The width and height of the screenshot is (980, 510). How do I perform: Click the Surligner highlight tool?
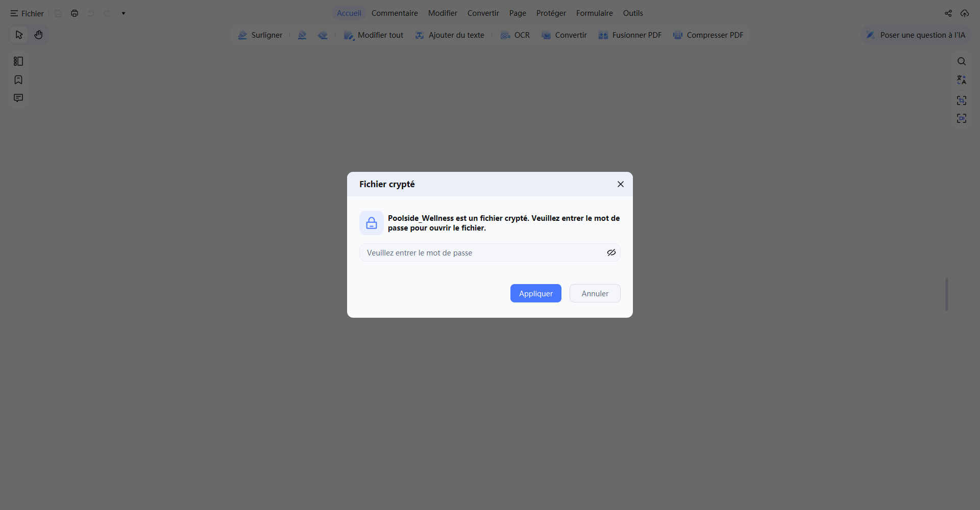tap(260, 35)
